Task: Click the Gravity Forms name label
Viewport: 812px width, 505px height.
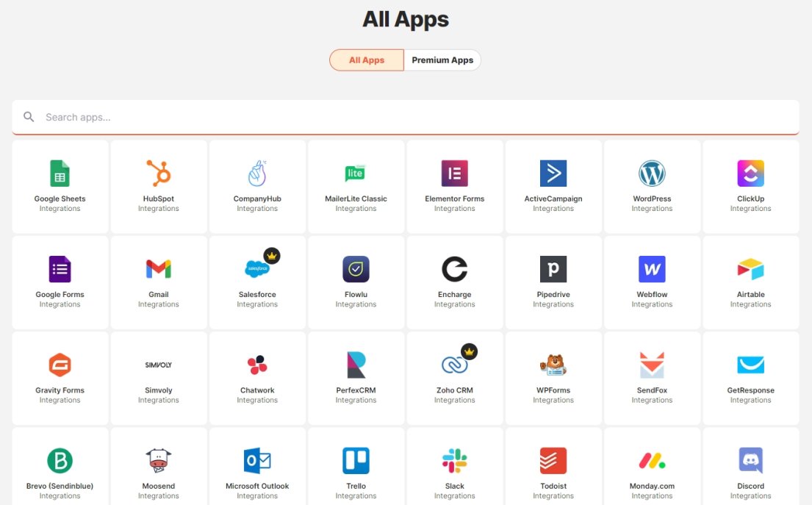Action: (60, 390)
